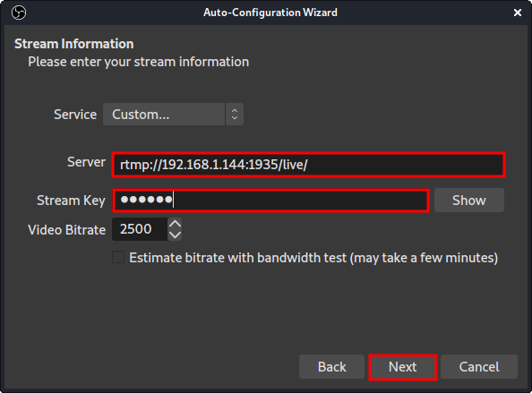Decrease video bitrate with down arrow

[x=175, y=235]
